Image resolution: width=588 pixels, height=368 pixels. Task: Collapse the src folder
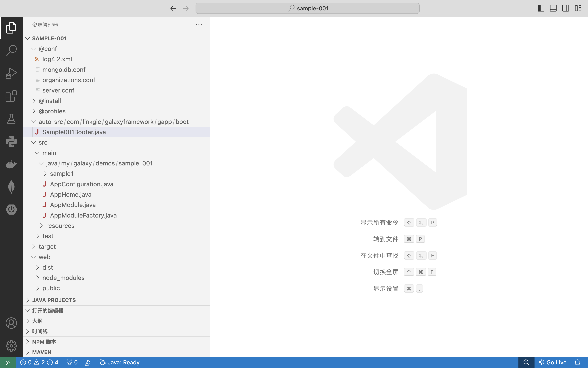coord(116,142)
